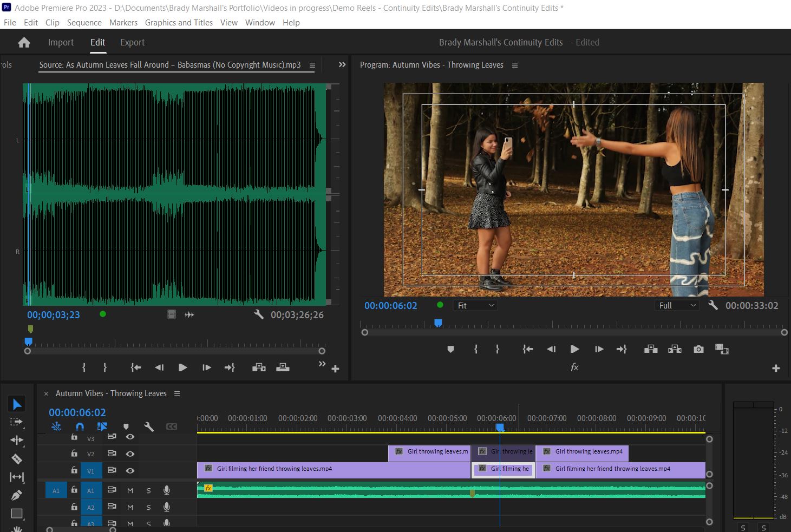Enable voice-over record on A1
This screenshot has width=791, height=532.
(167, 490)
